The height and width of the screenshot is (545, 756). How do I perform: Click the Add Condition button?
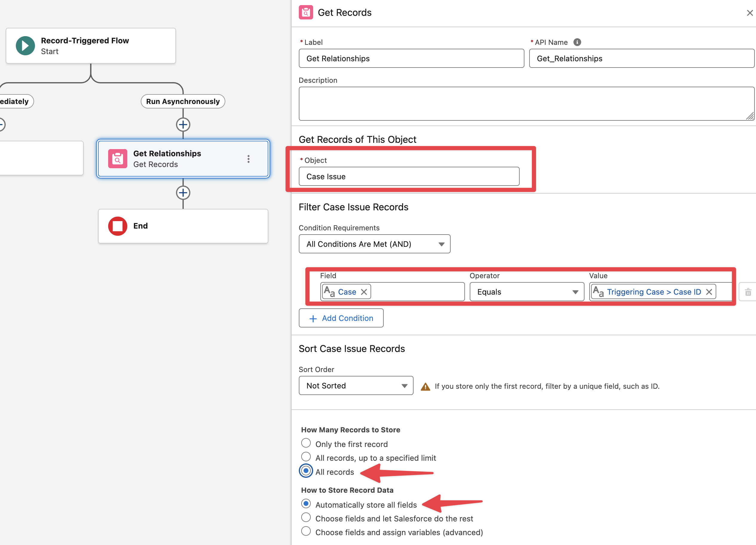pos(341,318)
